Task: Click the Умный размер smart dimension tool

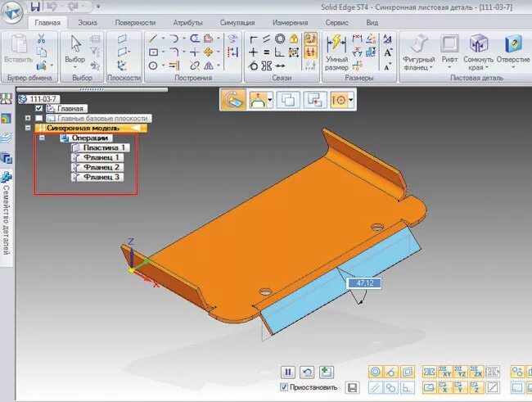Action: 336,52
